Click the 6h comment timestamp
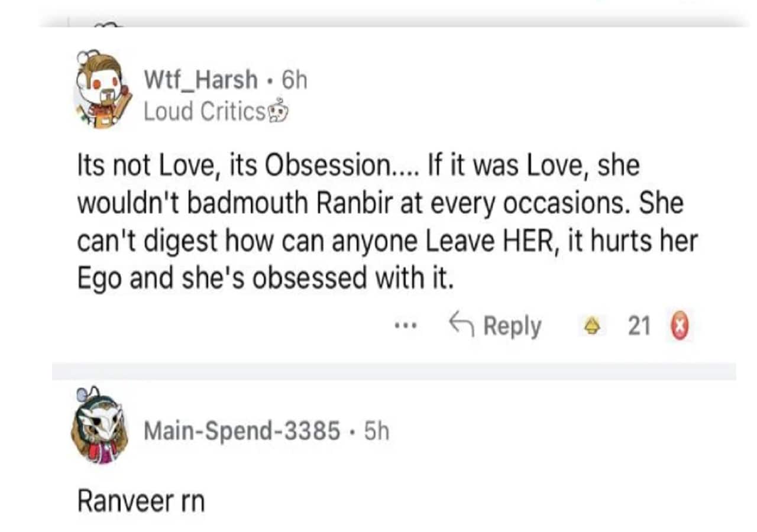757x532 pixels. pos(294,79)
